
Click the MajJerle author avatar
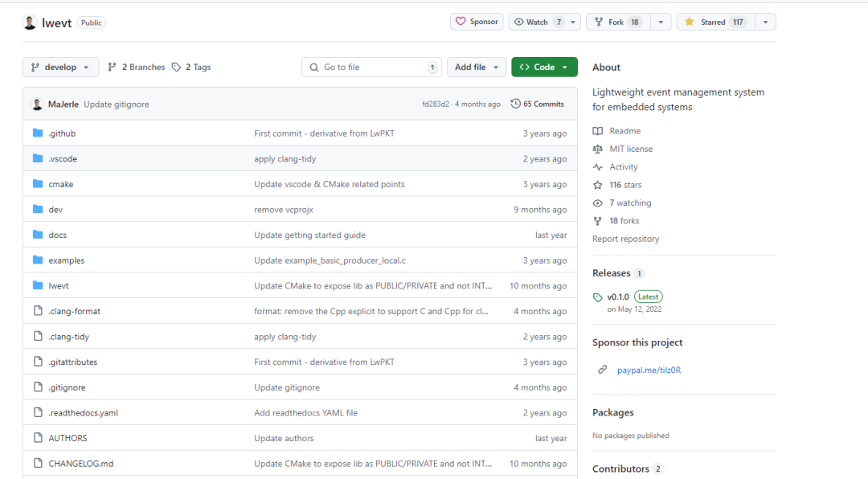point(37,104)
